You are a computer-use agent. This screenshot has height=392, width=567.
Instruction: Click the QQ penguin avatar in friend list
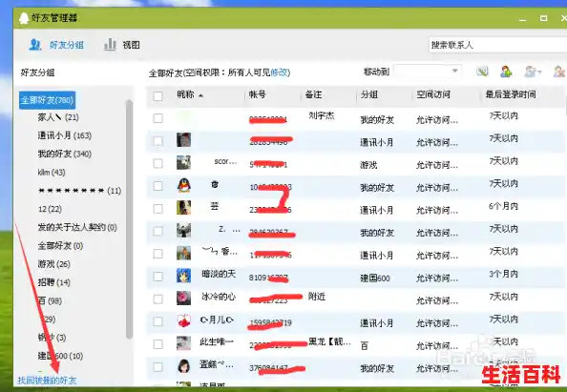click(x=183, y=186)
